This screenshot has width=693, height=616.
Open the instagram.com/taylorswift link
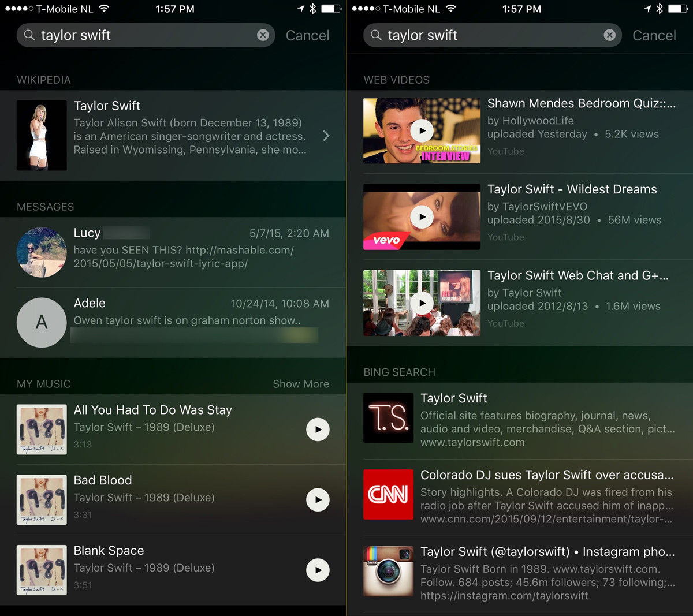(x=504, y=596)
